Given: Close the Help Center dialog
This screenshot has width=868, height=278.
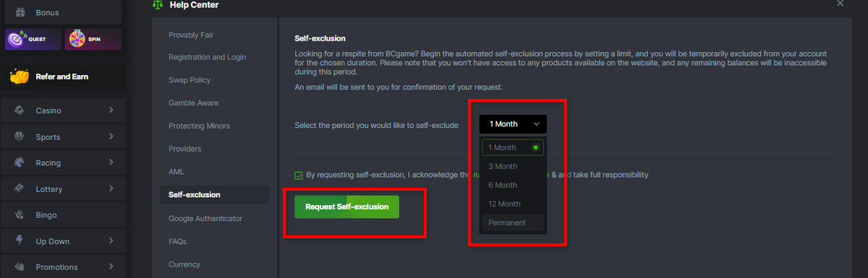Looking at the screenshot, I should tap(840, 4).
